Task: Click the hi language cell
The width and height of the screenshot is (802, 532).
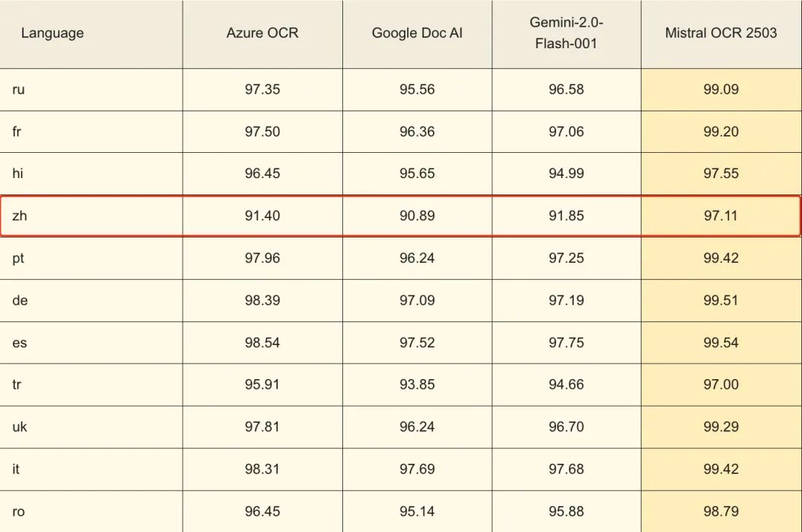Action: coord(17,174)
